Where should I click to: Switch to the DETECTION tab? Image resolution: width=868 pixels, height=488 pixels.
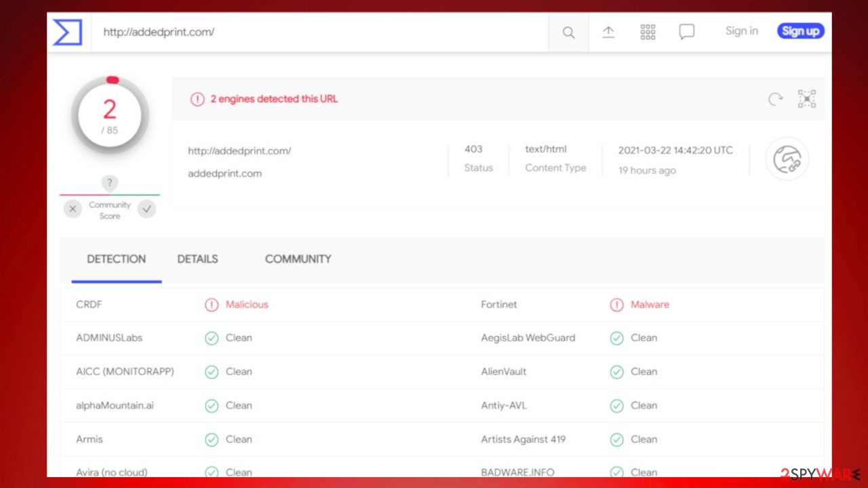click(x=117, y=259)
